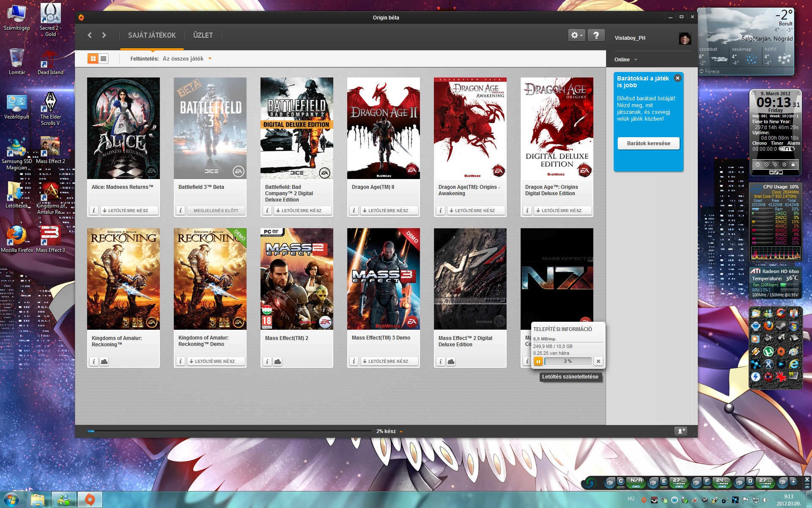Image resolution: width=812 pixels, height=508 pixels.
Task: Select the Alice: Madness Returns cover art
Action: coord(123,128)
